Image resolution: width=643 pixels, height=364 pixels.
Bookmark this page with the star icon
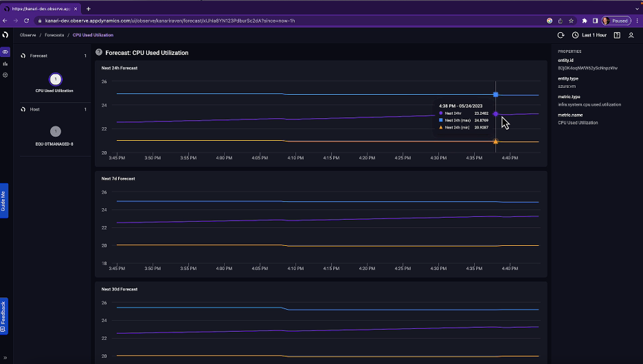point(571,21)
